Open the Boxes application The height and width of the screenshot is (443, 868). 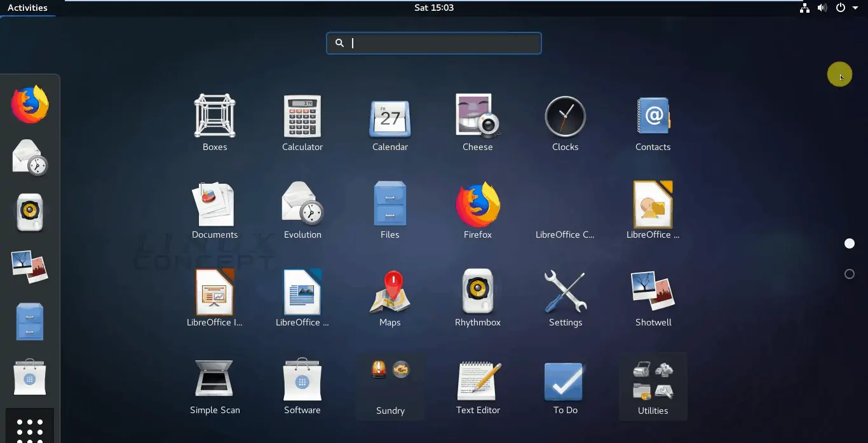click(215, 123)
